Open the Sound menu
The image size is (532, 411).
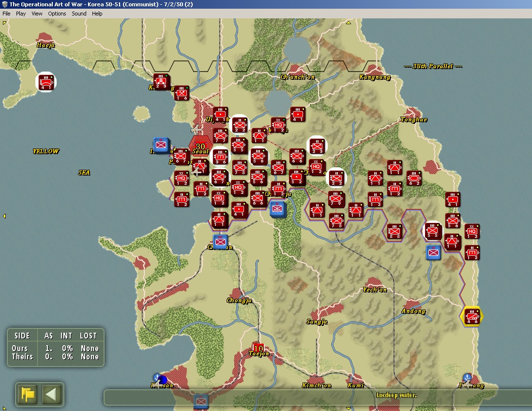[79, 14]
